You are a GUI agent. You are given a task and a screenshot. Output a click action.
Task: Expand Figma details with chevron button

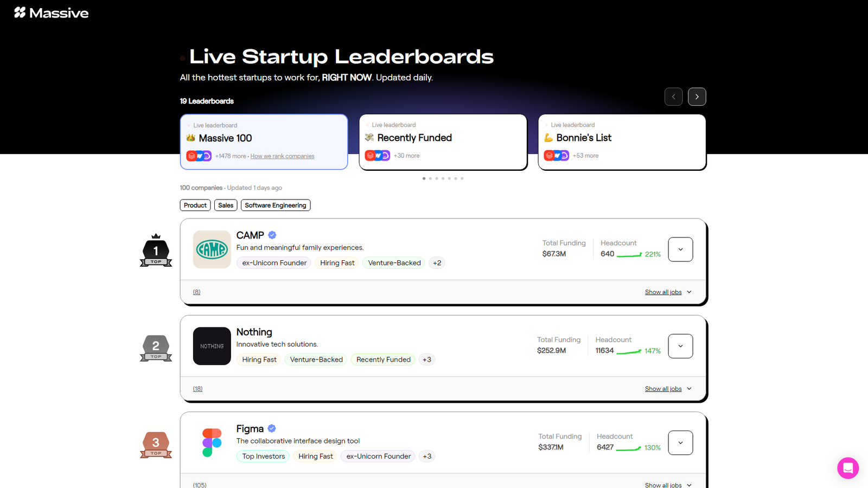pos(680,442)
